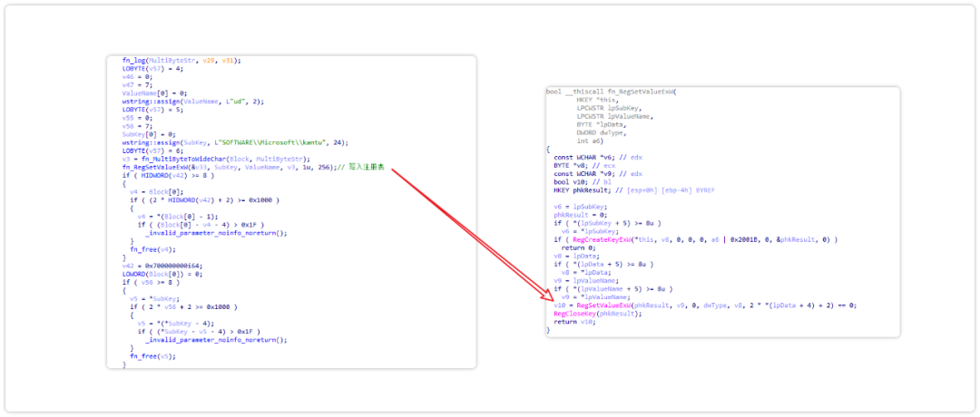Click the 'v10 = RegSetValueExW(phkResult...' line
980x417 pixels.
[705, 305]
